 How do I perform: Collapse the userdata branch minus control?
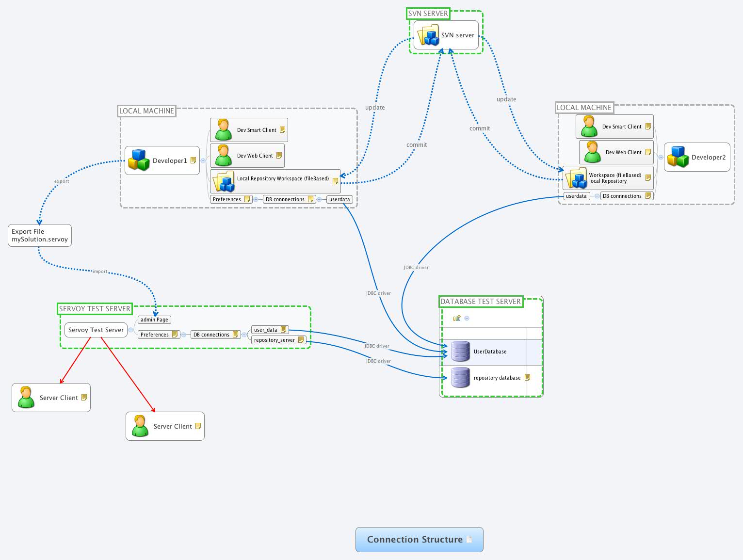[320, 199]
